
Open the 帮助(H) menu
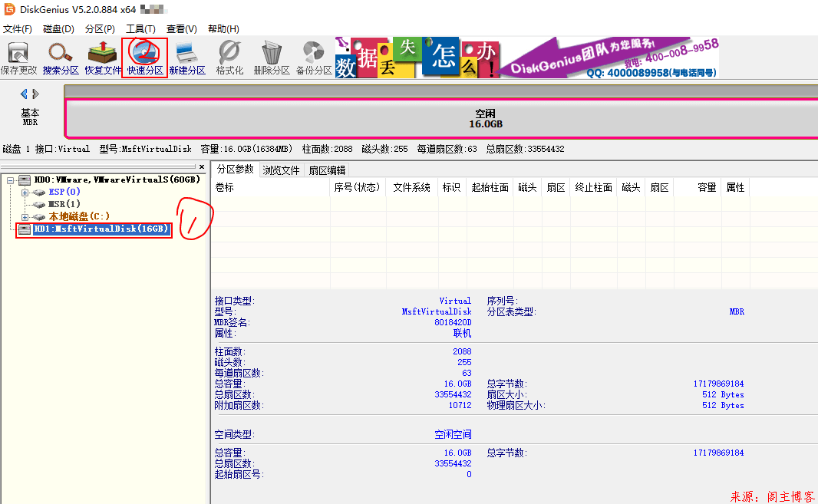[x=223, y=28]
